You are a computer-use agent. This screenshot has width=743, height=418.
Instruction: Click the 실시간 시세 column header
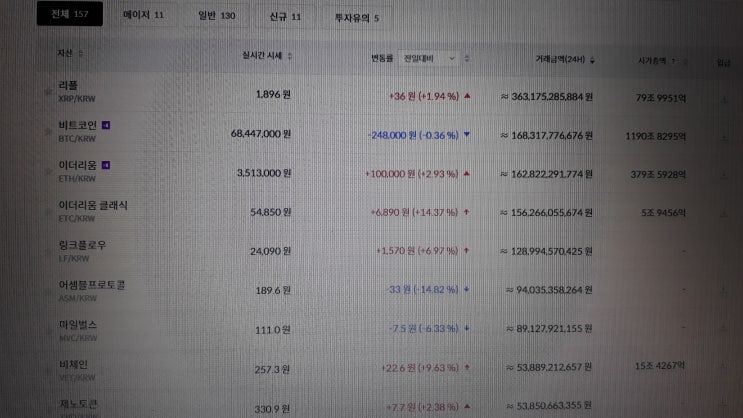[x=262, y=55]
